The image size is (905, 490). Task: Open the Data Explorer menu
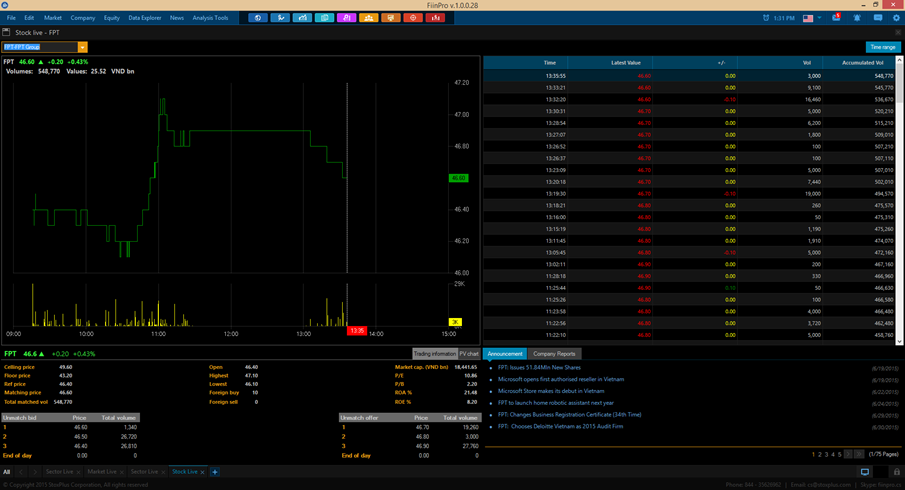tap(144, 18)
